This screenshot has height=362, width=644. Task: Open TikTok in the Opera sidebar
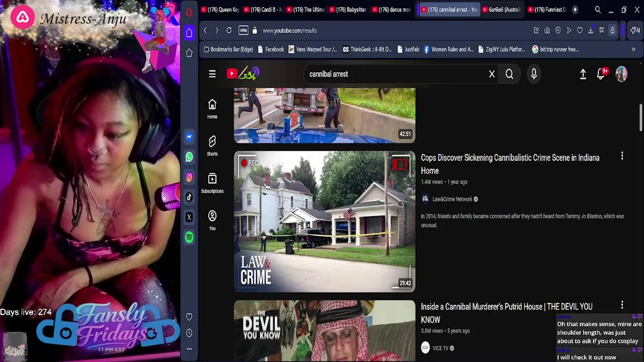(x=189, y=197)
